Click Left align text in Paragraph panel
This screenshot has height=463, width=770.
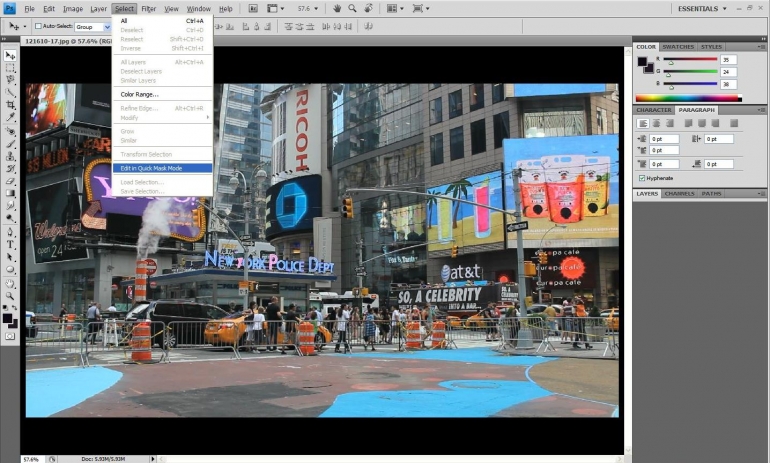tap(643, 123)
